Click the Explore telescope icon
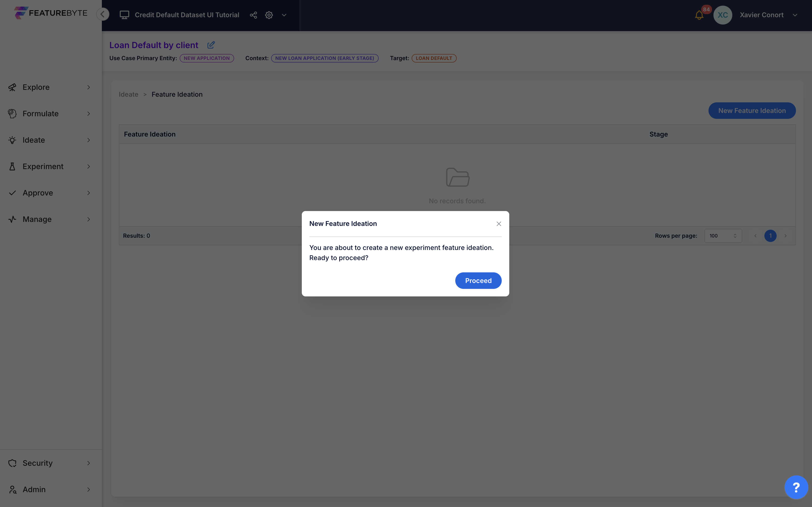This screenshot has width=812, height=507. pos(12,87)
